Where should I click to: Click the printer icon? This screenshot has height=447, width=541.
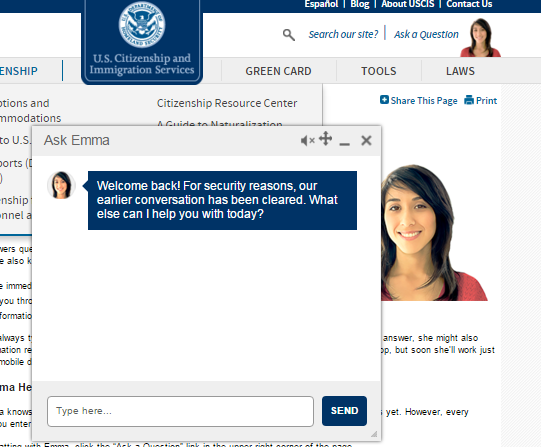pyautogui.click(x=469, y=100)
